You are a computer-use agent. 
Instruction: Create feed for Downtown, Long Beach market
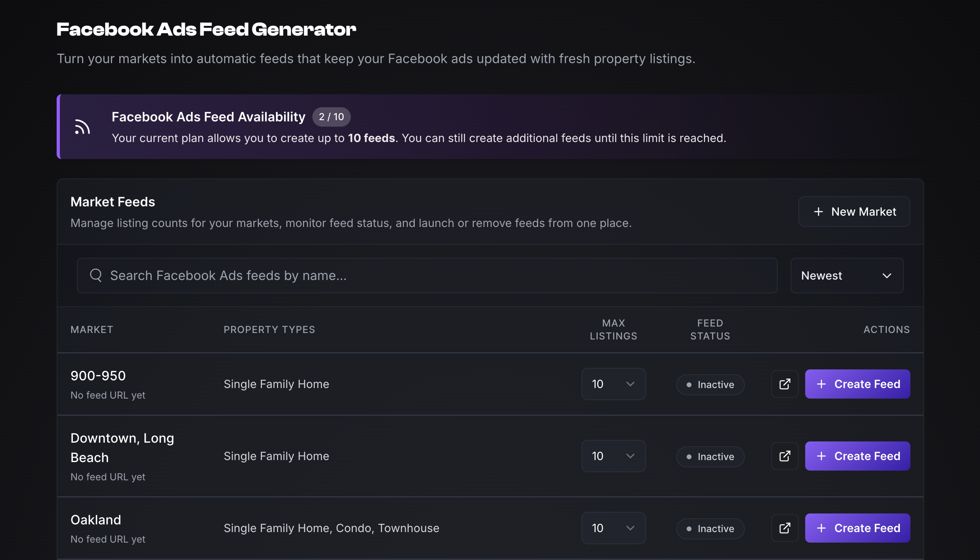pyautogui.click(x=857, y=456)
